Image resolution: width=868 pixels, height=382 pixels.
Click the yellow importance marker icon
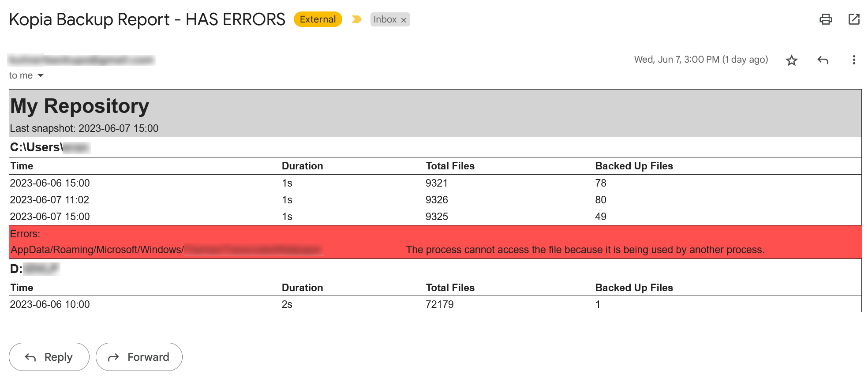[x=356, y=19]
